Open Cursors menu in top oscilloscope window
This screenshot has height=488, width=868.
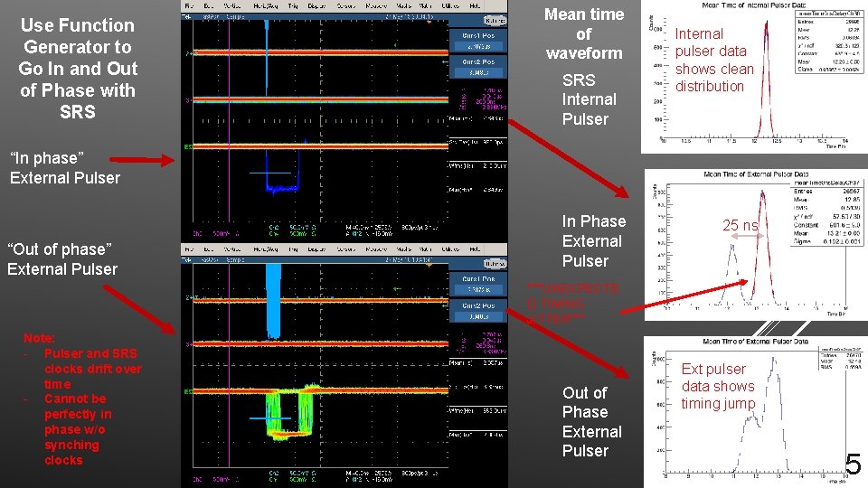(x=346, y=6)
